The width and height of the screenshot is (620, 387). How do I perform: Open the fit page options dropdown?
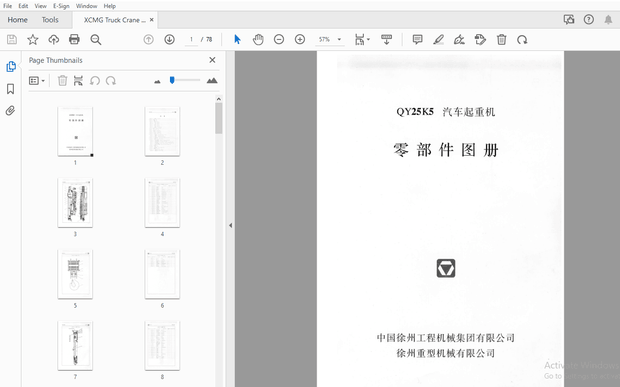pos(362,40)
